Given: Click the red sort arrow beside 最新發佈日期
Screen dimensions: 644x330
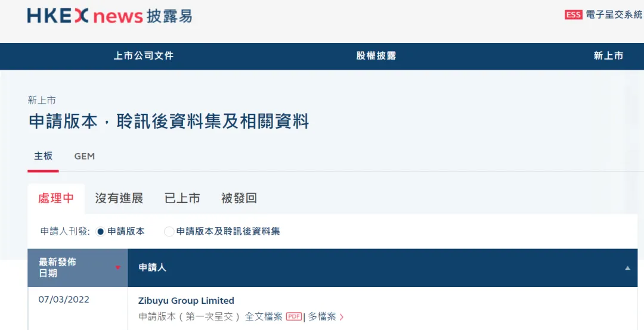Looking at the screenshot, I should (x=118, y=267).
